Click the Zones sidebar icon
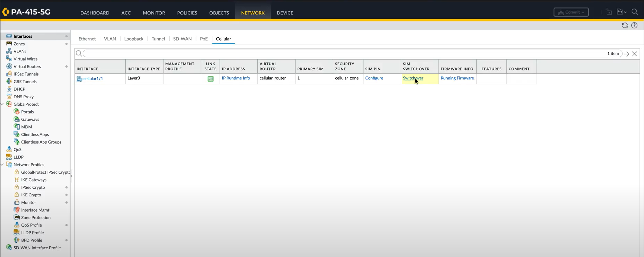644x257 pixels. [x=9, y=44]
